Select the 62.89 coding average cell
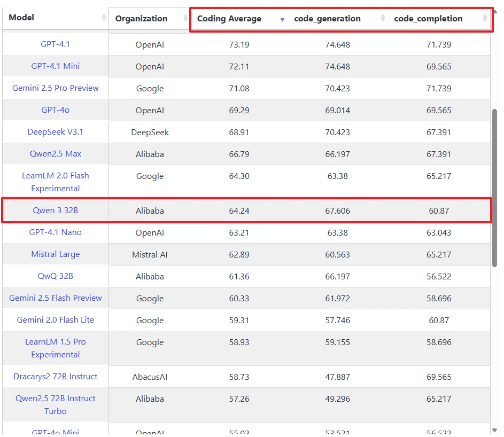This screenshot has width=504, height=437. (239, 254)
